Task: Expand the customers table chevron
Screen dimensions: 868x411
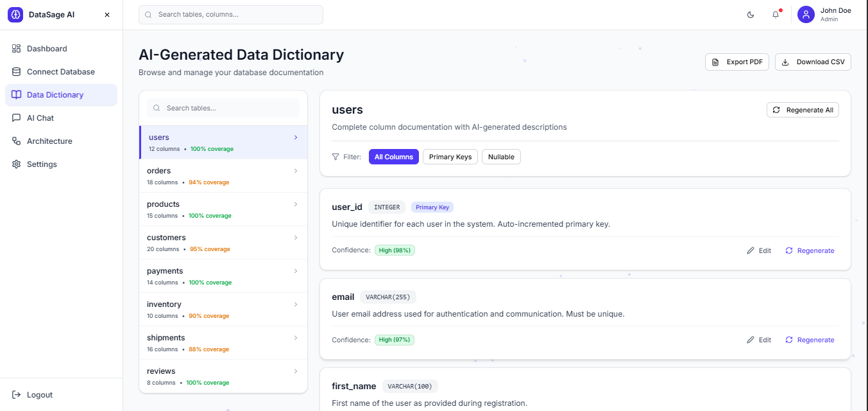Action: 296,238
